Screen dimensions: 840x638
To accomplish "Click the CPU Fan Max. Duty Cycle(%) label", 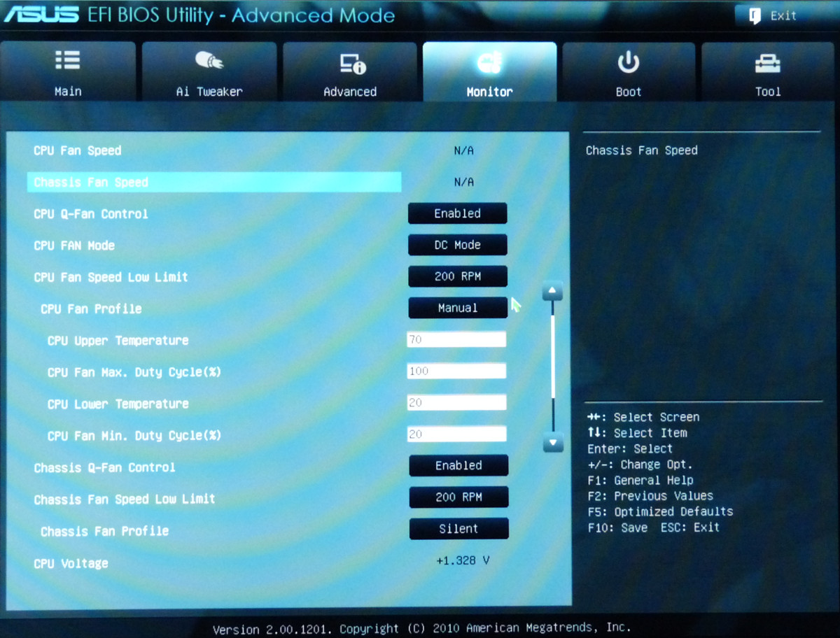I will pos(134,372).
